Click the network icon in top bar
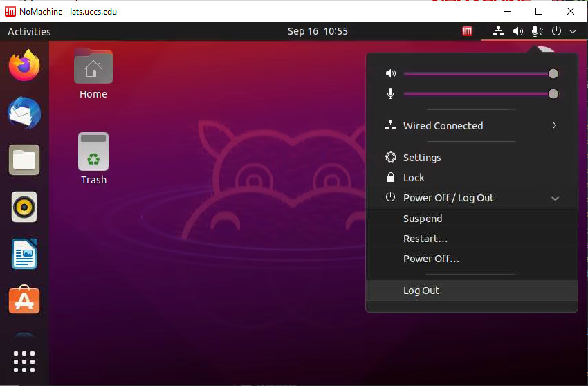This screenshot has width=588, height=386. point(498,31)
